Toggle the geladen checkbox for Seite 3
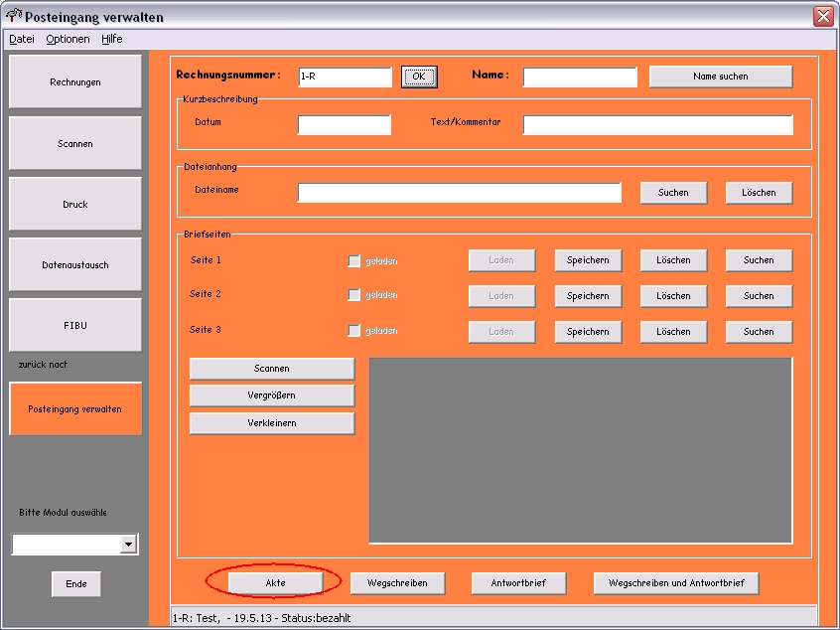This screenshot has height=630, width=840. click(x=354, y=331)
